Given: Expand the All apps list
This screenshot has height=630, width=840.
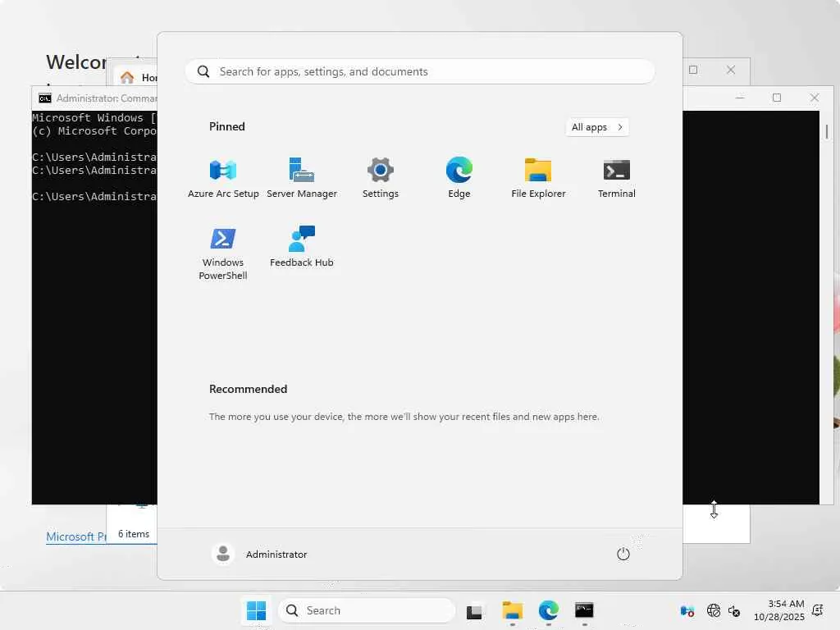Looking at the screenshot, I should pos(597,127).
